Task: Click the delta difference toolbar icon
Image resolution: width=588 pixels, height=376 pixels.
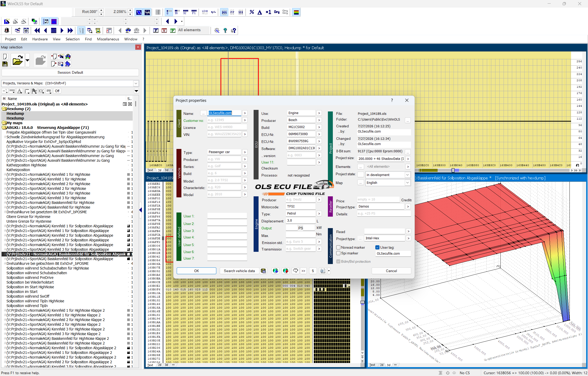Action: (260, 12)
